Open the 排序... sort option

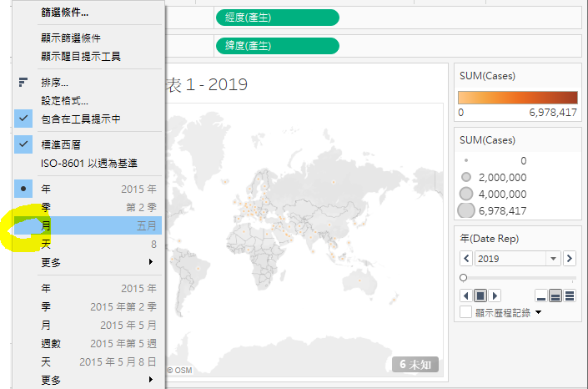click(88, 83)
